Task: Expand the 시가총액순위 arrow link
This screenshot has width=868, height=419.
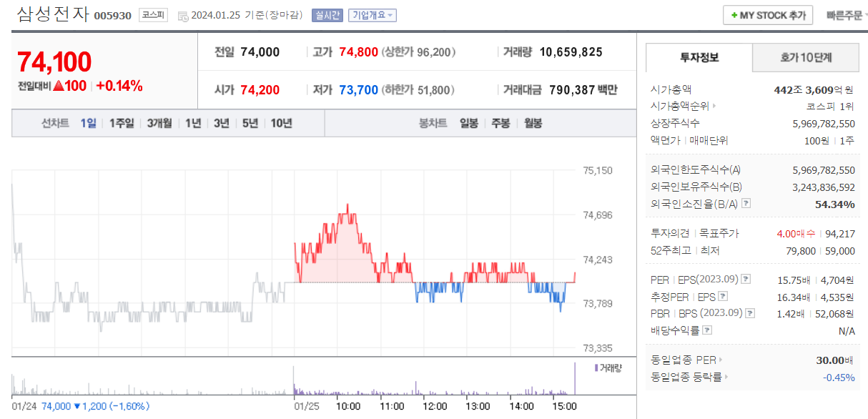Action: (714, 106)
